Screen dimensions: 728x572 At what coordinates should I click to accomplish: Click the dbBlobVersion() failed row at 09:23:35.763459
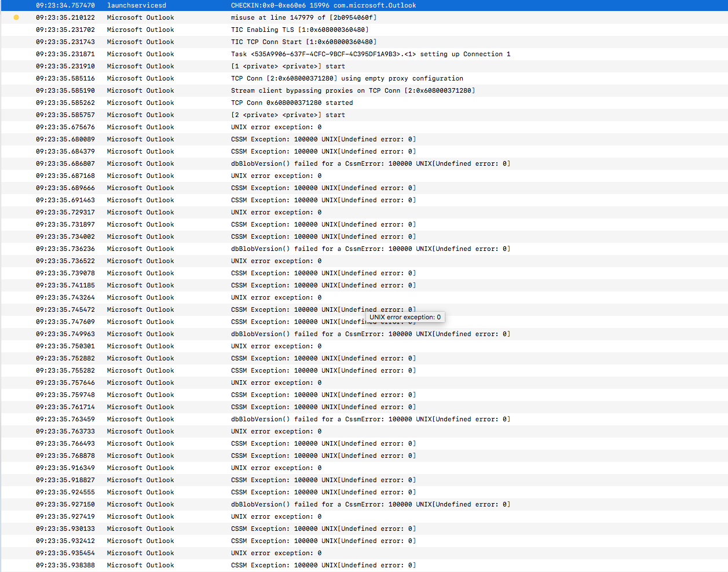pos(364,419)
